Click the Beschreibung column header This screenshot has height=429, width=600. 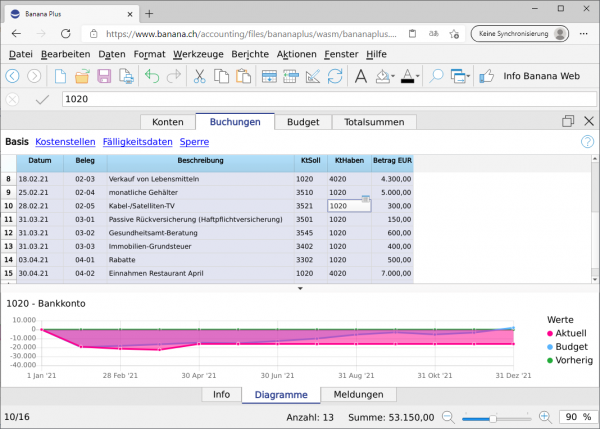201,161
